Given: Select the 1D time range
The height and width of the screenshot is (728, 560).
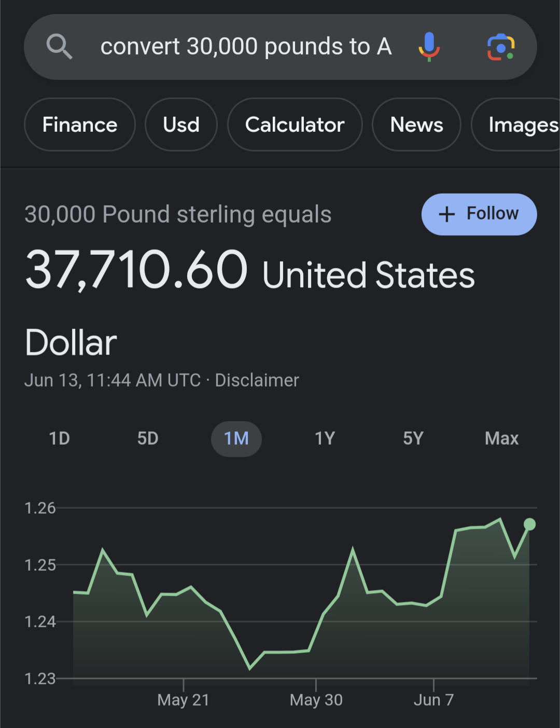Looking at the screenshot, I should click(x=59, y=438).
